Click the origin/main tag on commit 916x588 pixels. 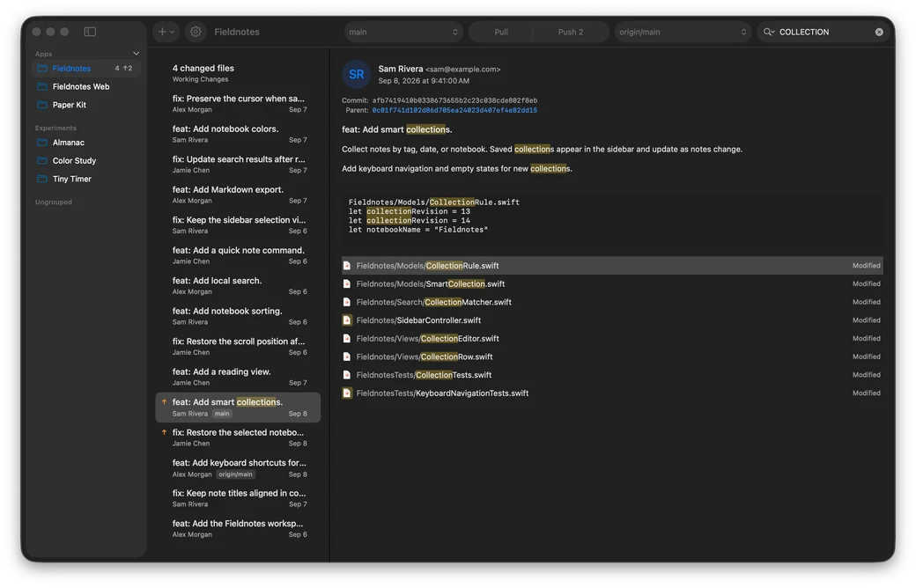pos(235,474)
